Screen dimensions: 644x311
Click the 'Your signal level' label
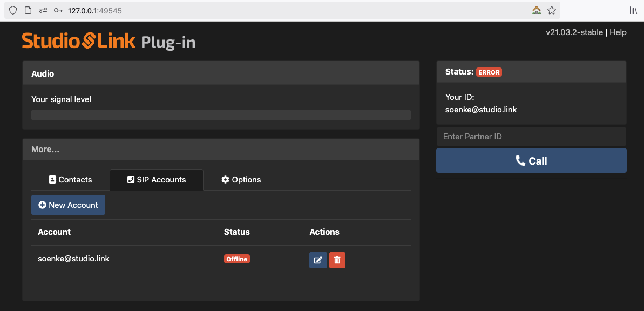click(x=61, y=99)
